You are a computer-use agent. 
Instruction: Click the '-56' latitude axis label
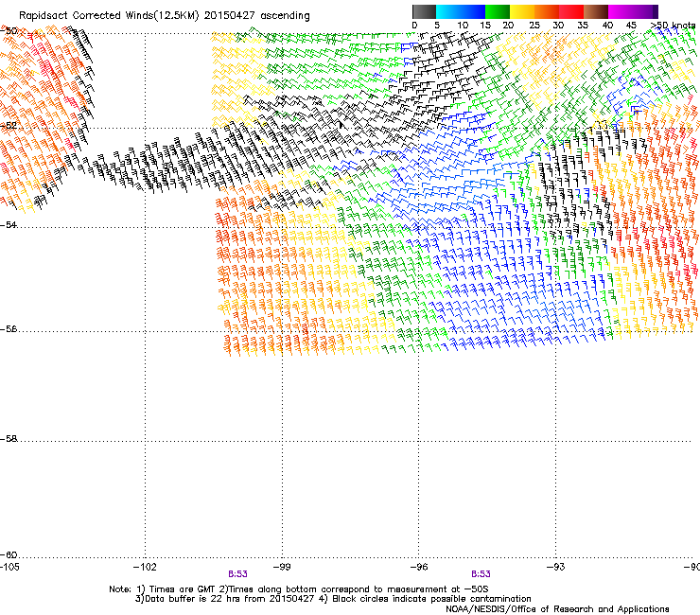(9, 329)
